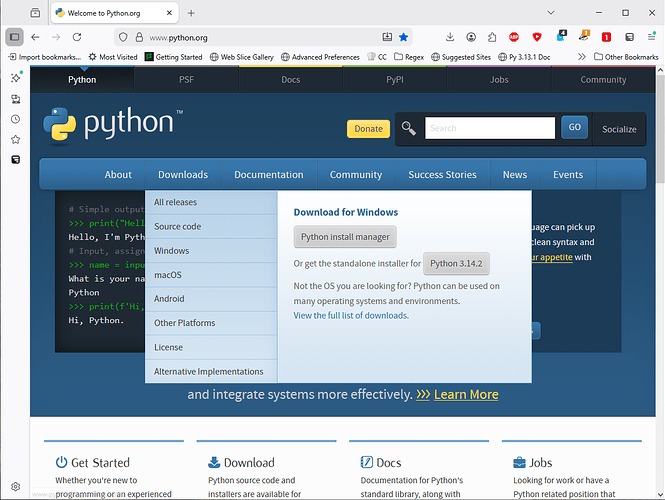Open the Documentation nav menu

[x=269, y=175]
